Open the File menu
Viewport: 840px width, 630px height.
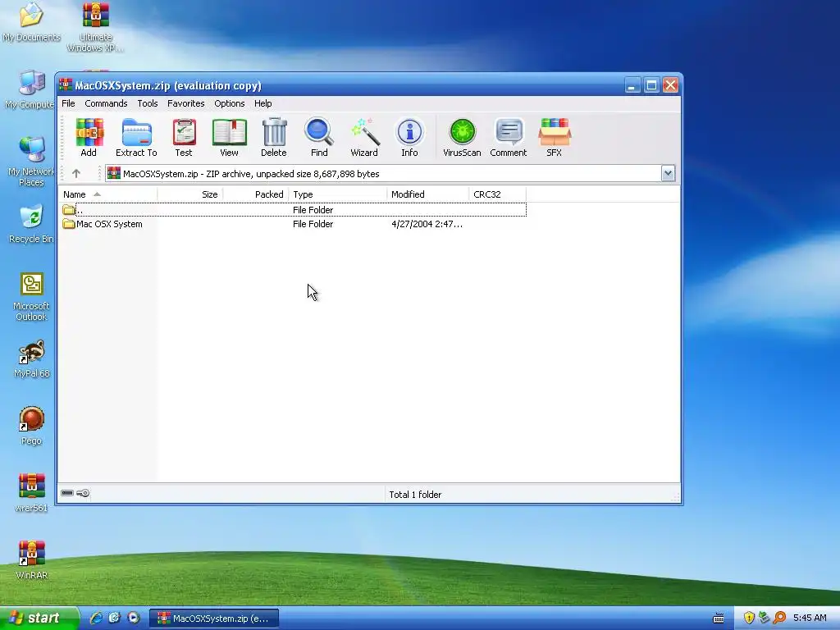[68, 103]
